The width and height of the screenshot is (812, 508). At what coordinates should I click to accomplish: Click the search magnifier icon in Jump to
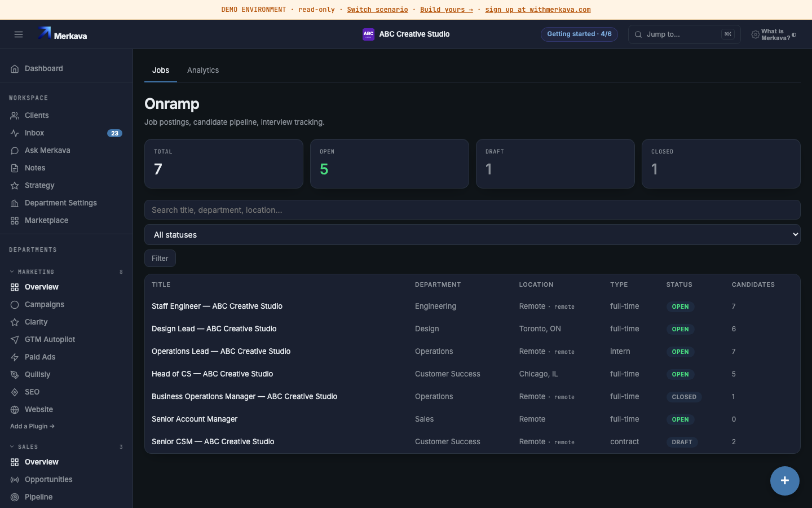coord(638,34)
